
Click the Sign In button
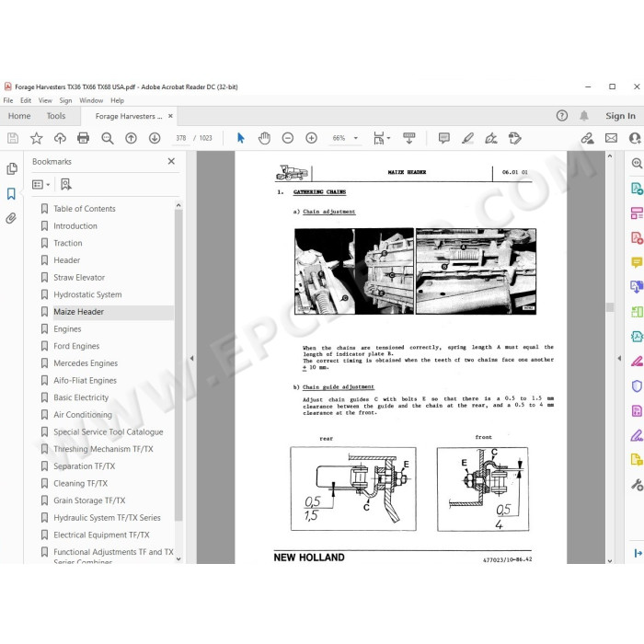[620, 116]
